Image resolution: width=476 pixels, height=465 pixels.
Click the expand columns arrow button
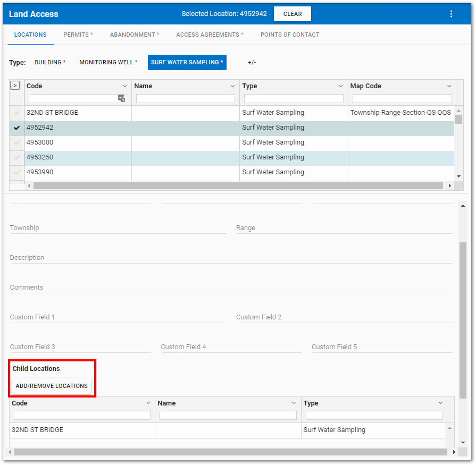15,86
